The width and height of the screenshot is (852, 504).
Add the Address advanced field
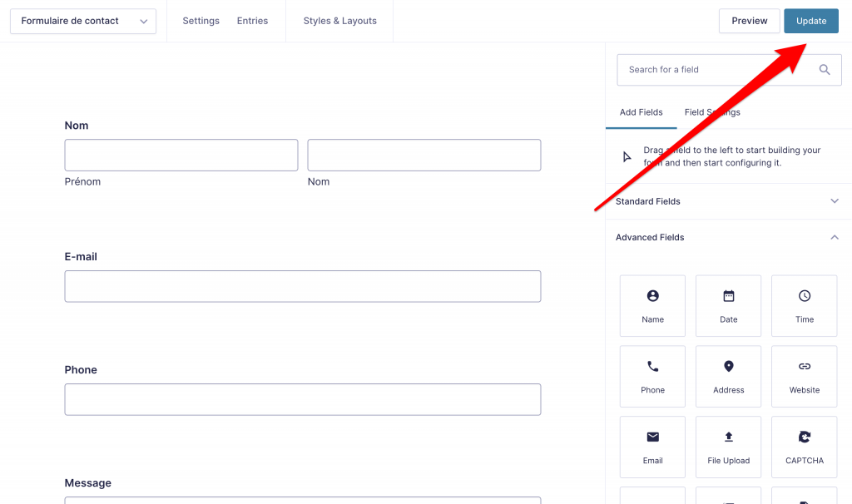[x=728, y=377]
